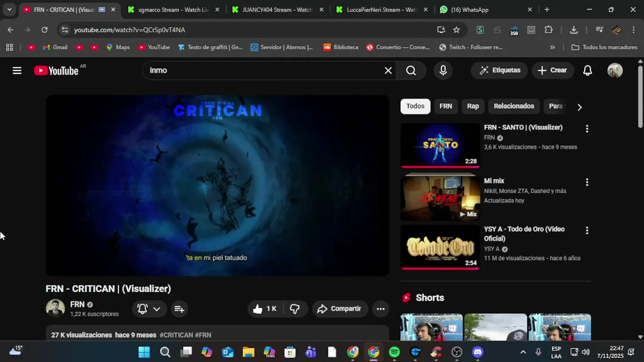
Task: Switch to WhatsApp browser tab
Action: (x=485, y=10)
